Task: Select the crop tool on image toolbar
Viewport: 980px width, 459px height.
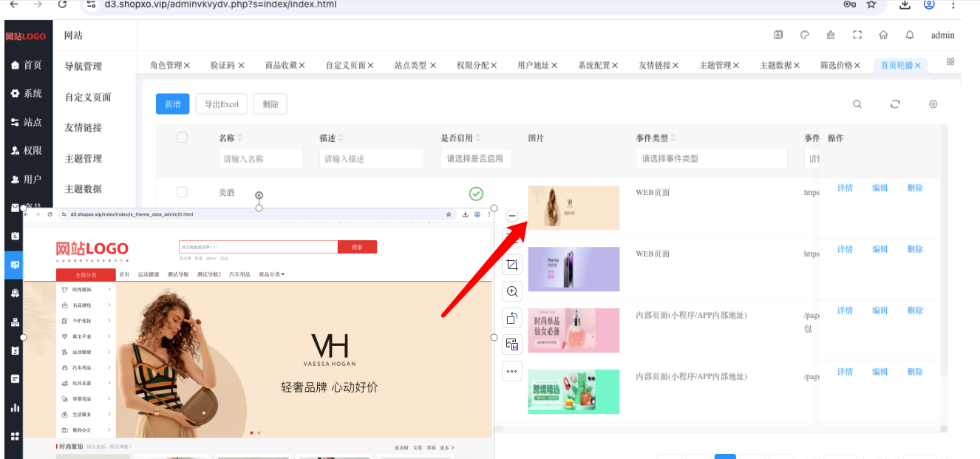Action: (x=512, y=265)
